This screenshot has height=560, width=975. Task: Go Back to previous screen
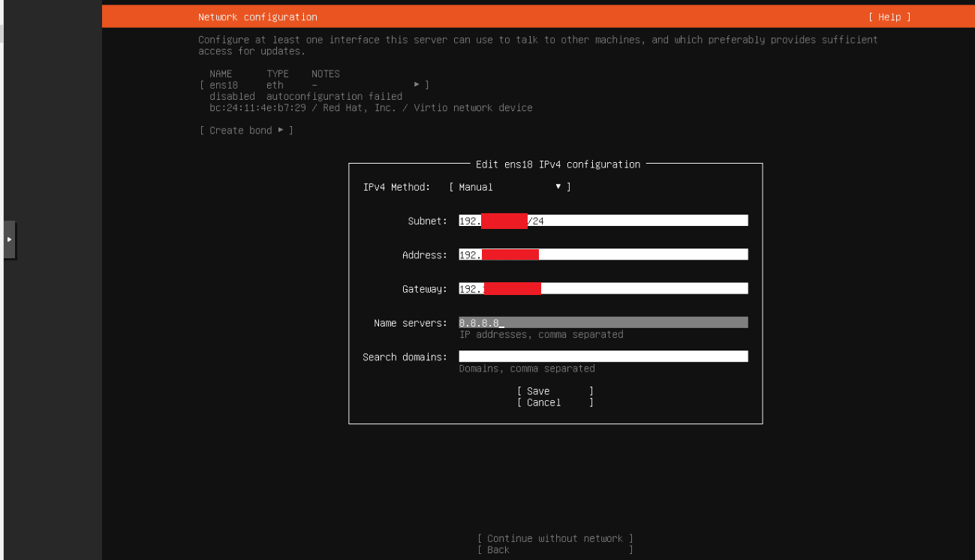[x=555, y=549]
